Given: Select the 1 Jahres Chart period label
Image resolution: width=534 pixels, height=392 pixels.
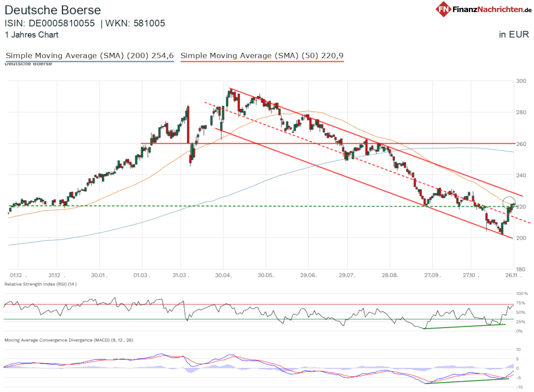Looking at the screenshot, I should click(31, 35).
